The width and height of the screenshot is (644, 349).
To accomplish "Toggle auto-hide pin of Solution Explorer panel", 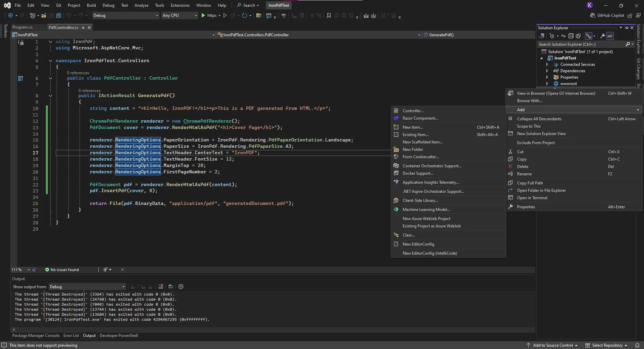I will 627,28.
